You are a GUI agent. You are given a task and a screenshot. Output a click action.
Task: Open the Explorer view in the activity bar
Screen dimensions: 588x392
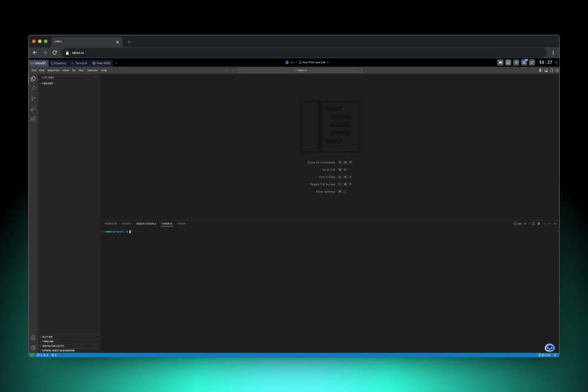coord(33,79)
